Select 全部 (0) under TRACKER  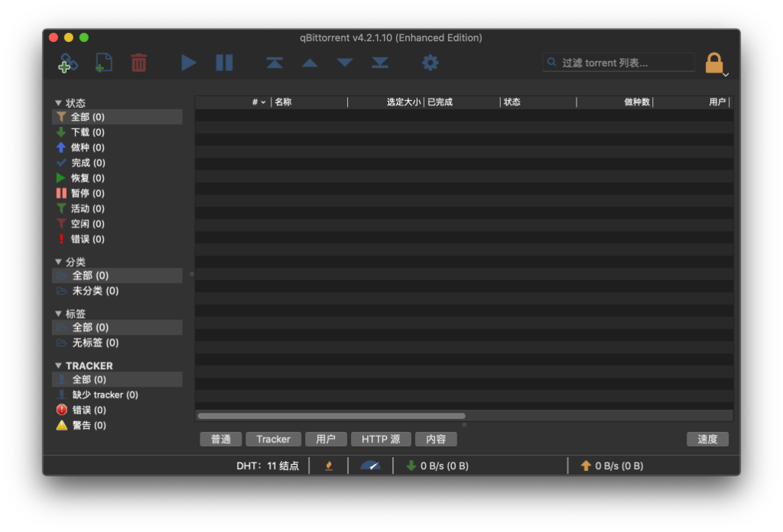(117, 379)
